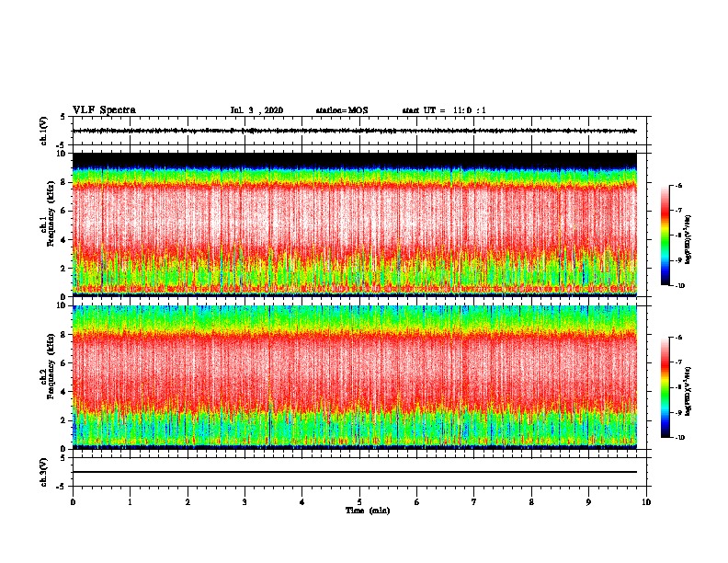Viewport: 728px width, 563px height.
Task: Click the ch.2 colorbar log(PSD) unit label
Action: pos(688,392)
